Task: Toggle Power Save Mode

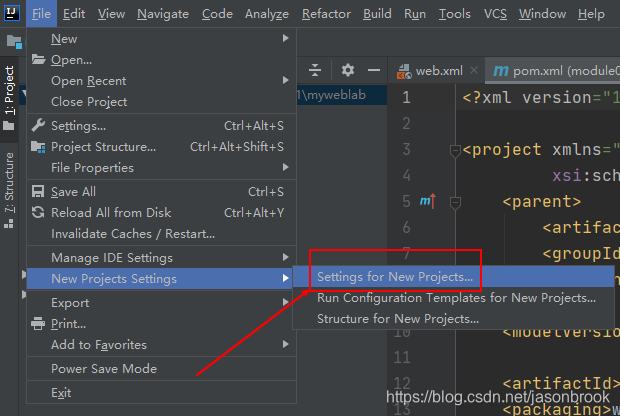Action: click(x=162, y=369)
